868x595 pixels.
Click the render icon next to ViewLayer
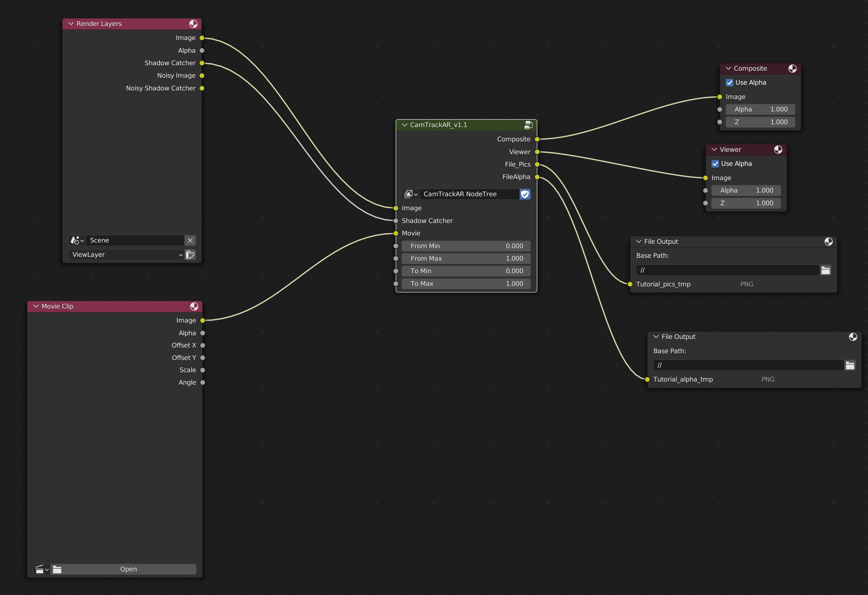point(190,255)
